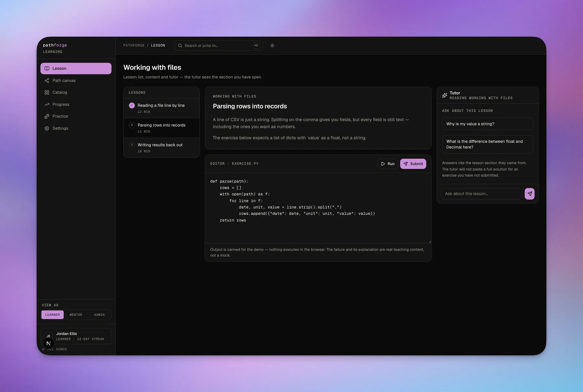The height and width of the screenshot is (392, 583).
Task: Click the Settings gear icon
Action: click(47, 128)
